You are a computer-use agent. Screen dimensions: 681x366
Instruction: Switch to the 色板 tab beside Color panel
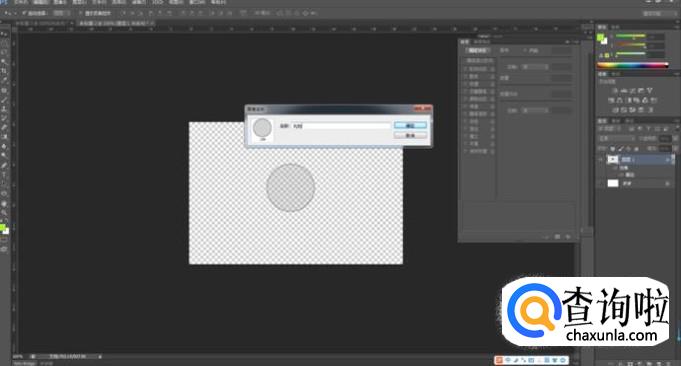point(615,27)
